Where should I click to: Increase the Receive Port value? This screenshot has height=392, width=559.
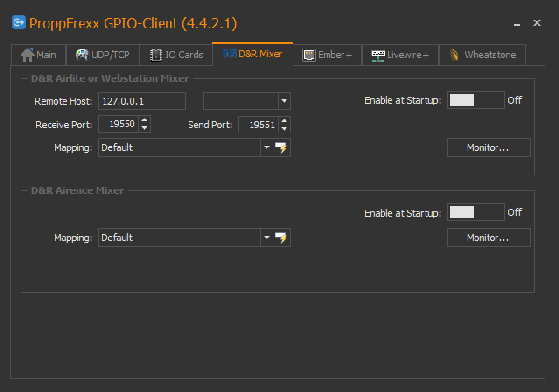click(x=144, y=121)
